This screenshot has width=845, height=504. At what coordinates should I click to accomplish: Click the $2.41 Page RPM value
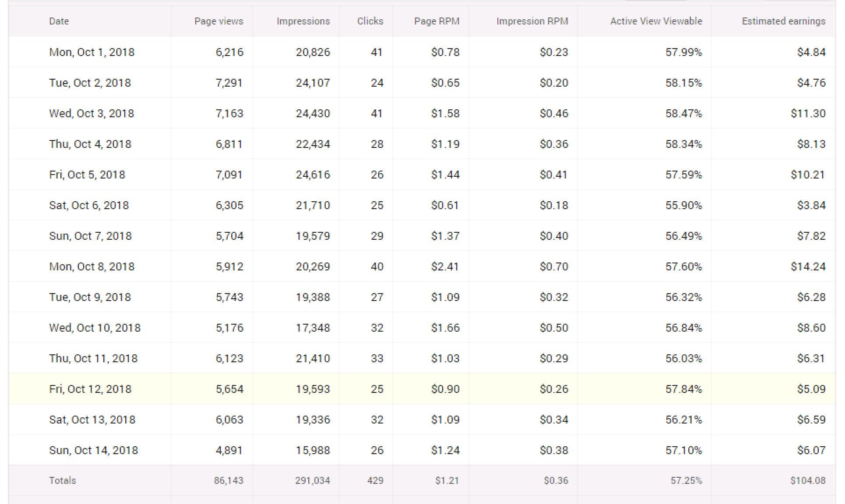tap(445, 266)
